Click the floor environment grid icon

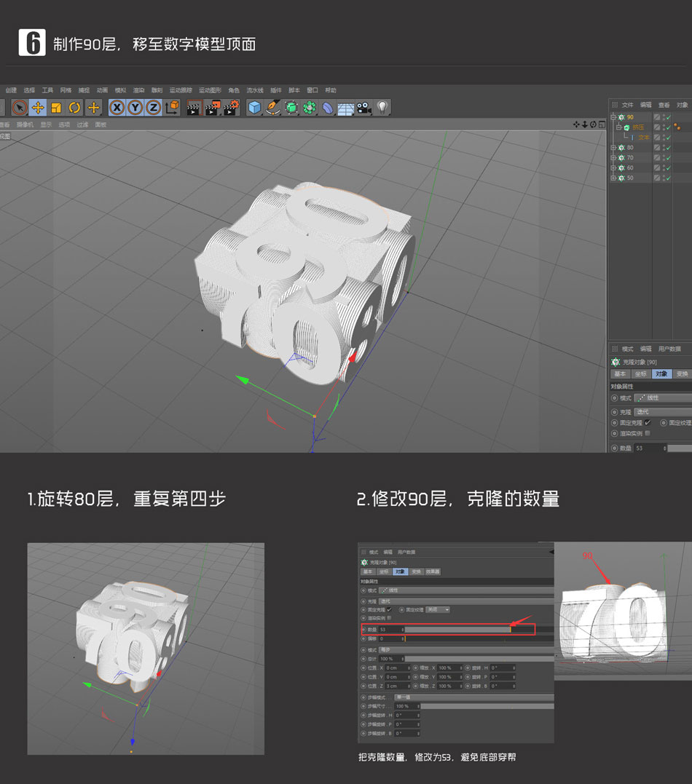click(346, 108)
